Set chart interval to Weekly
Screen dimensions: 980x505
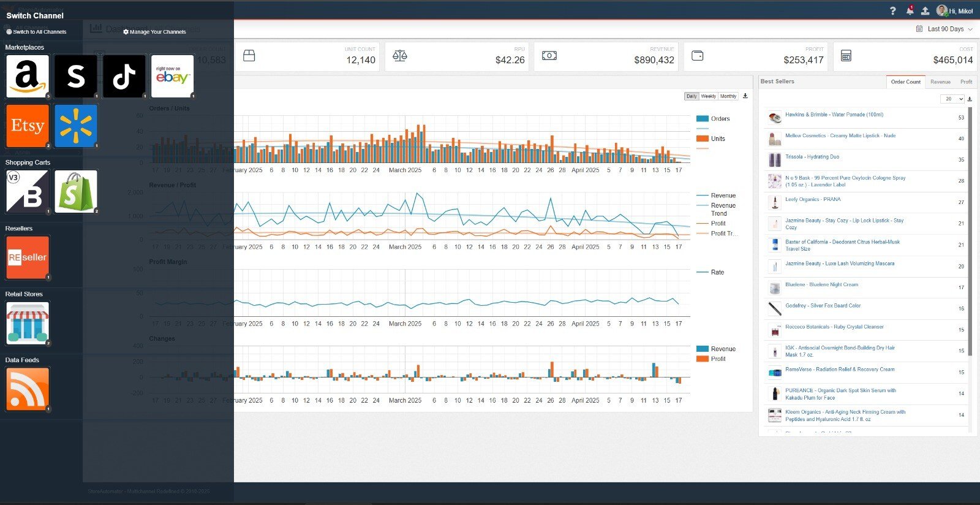tap(709, 96)
